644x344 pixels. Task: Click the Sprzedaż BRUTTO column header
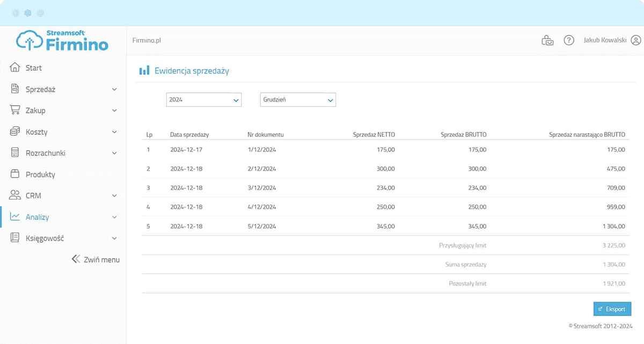coord(464,135)
